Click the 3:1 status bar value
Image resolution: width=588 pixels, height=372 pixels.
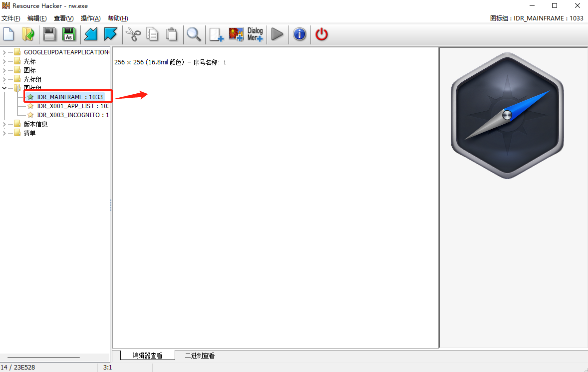pyautogui.click(x=108, y=368)
